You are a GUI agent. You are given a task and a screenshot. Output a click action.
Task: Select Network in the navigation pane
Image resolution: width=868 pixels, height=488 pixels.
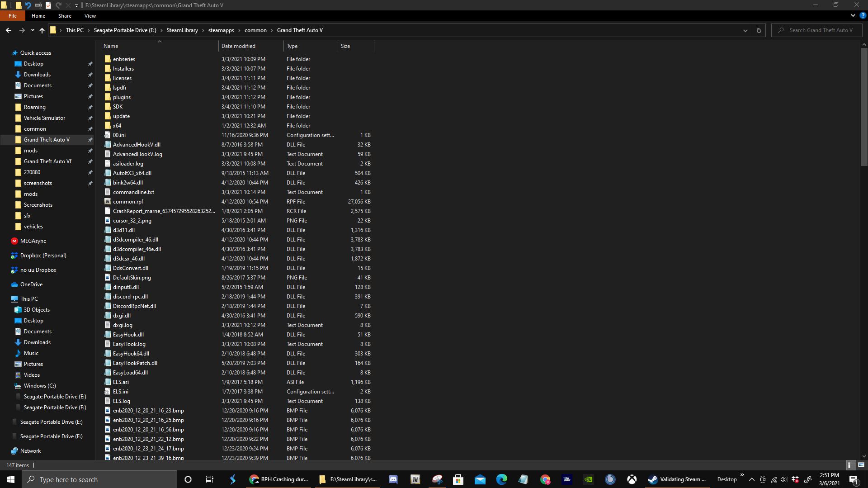point(30,451)
